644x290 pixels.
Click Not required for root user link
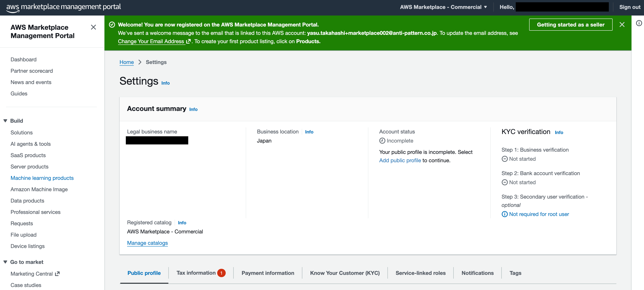pos(539,214)
